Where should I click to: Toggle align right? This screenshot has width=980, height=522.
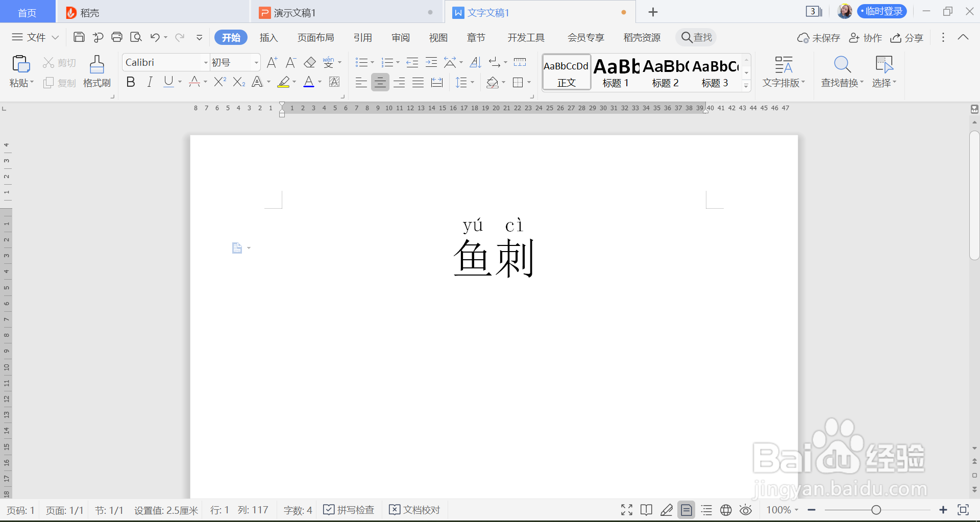(399, 82)
